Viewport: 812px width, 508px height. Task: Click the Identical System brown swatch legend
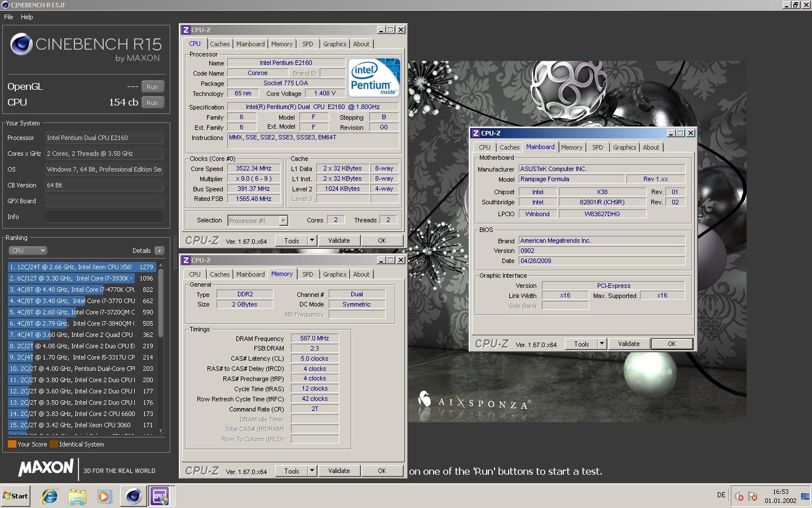54,444
